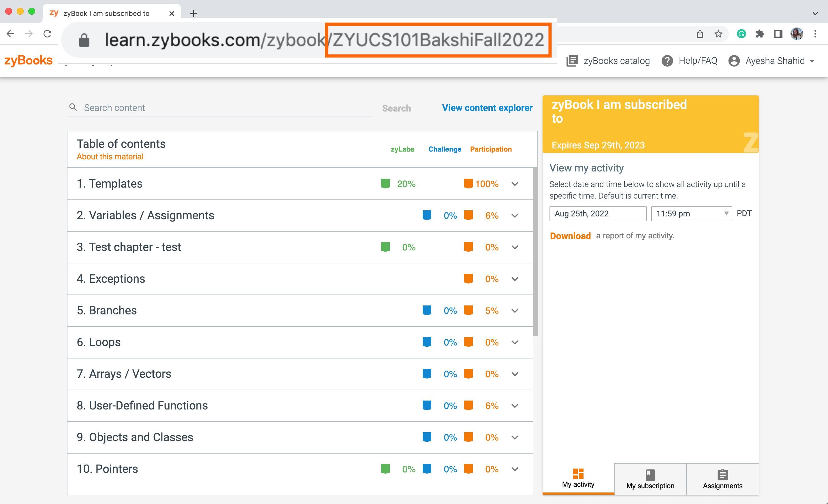Expand the Templates chapter chevron
The height and width of the screenshot is (504, 828).
[x=515, y=184]
